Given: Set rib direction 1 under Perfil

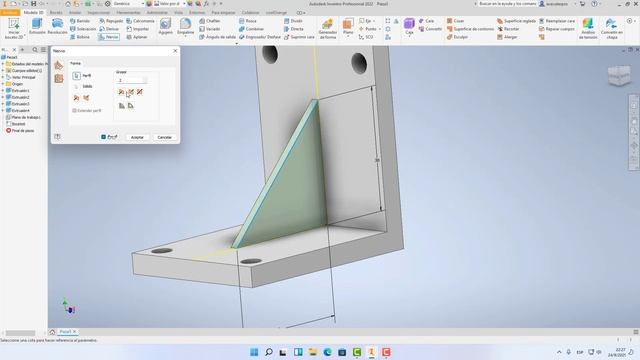Looking at the screenshot, I should click(76, 98).
